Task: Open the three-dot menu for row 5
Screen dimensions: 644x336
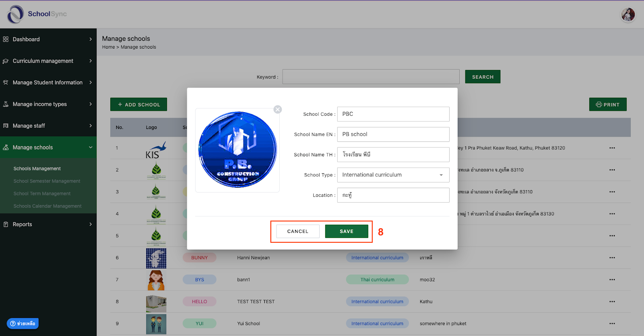Action: pyautogui.click(x=612, y=236)
